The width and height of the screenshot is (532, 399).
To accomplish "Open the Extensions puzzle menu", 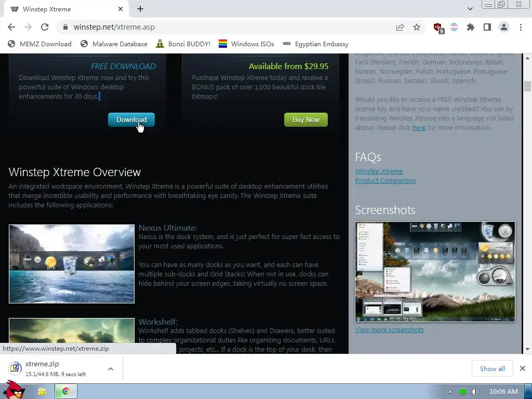I will pyautogui.click(x=470, y=27).
